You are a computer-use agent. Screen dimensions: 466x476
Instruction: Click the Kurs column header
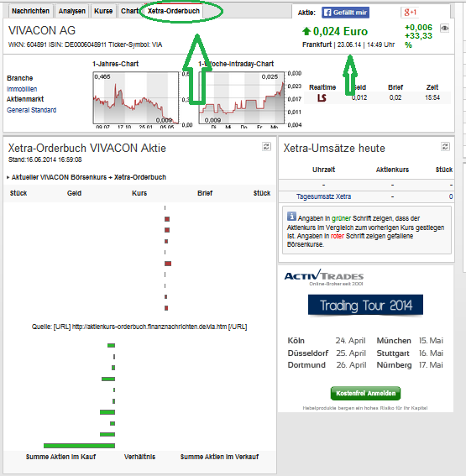click(x=139, y=193)
